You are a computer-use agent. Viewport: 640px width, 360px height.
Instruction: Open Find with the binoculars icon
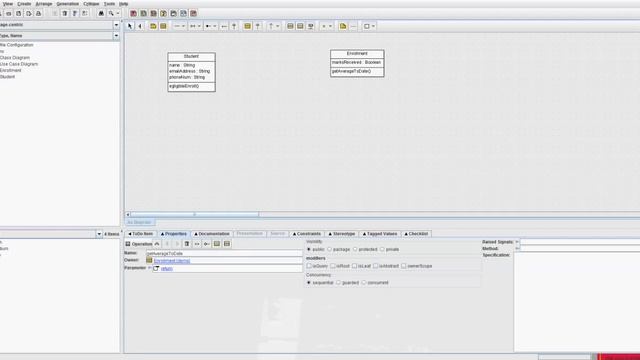tap(101, 13)
